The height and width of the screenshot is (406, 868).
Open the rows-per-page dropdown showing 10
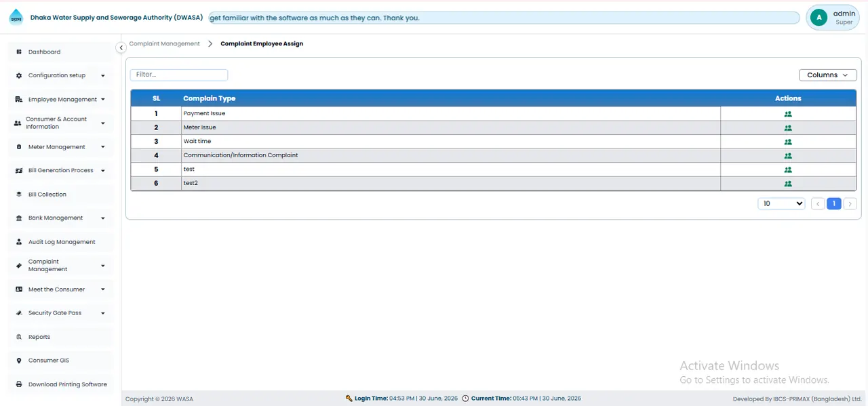point(781,203)
